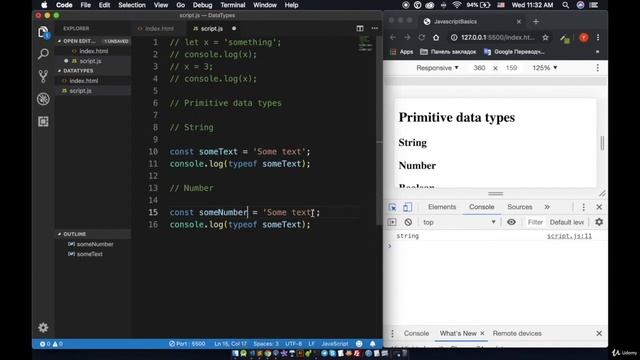Open Spotlight search in the menu bar
Image resolution: width=640 pixels, height=360 pixels.
tap(565, 5)
